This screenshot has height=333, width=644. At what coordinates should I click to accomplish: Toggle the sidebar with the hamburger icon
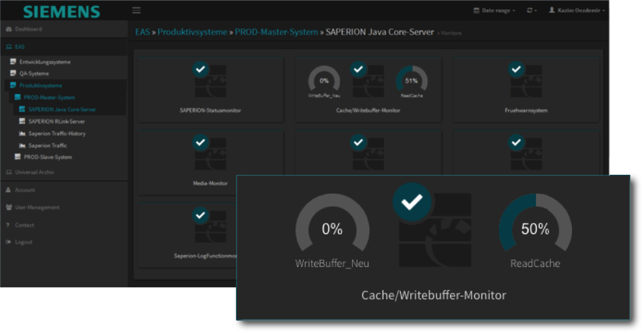pos(136,10)
